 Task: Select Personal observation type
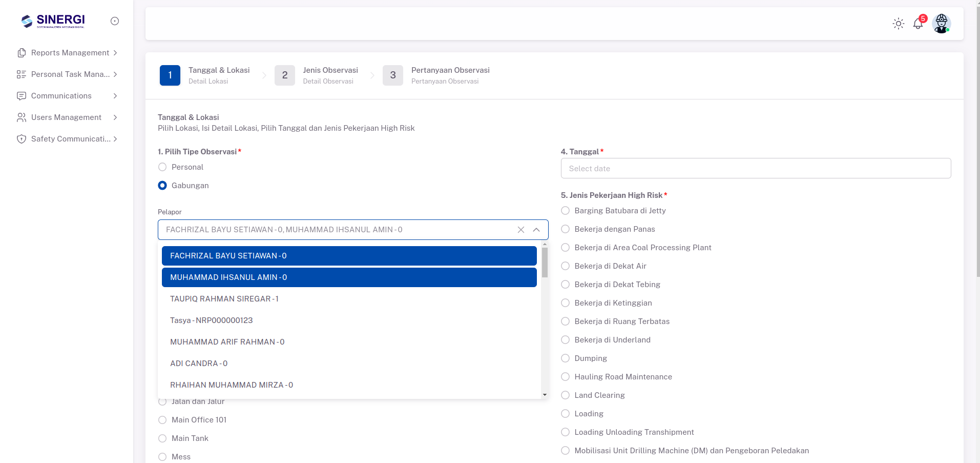pos(162,167)
